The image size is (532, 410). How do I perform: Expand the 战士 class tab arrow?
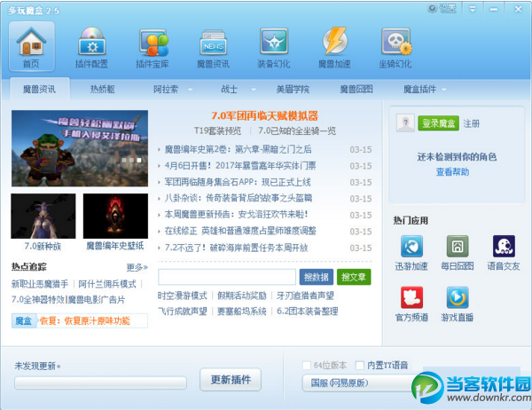[254, 90]
